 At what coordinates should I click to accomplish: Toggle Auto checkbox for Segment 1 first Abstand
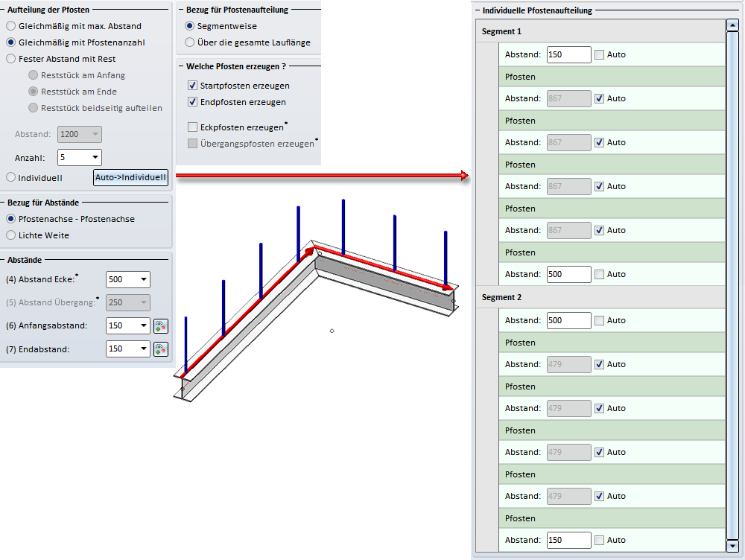click(x=600, y=54)
